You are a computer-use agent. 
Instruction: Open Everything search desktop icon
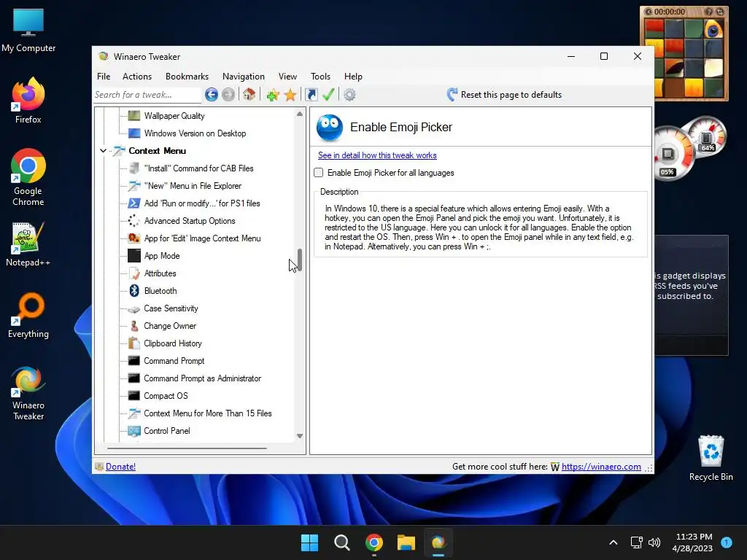click(28, 308)
